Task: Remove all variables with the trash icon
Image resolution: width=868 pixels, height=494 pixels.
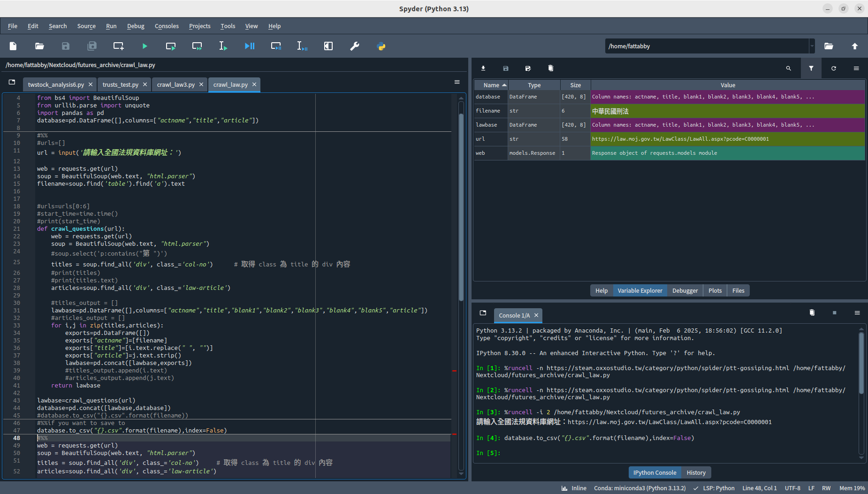Action: coord(551,68)
